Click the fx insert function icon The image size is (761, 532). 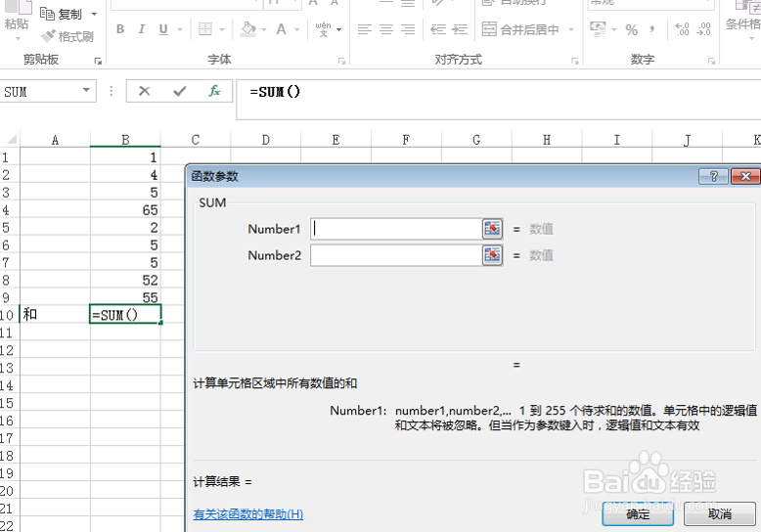214,91
